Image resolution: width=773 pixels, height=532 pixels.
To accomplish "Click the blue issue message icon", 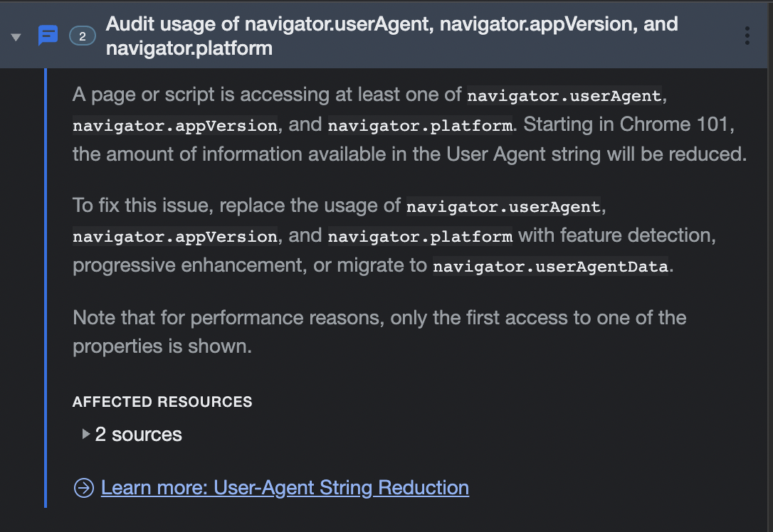I will [x=48, y=36].
